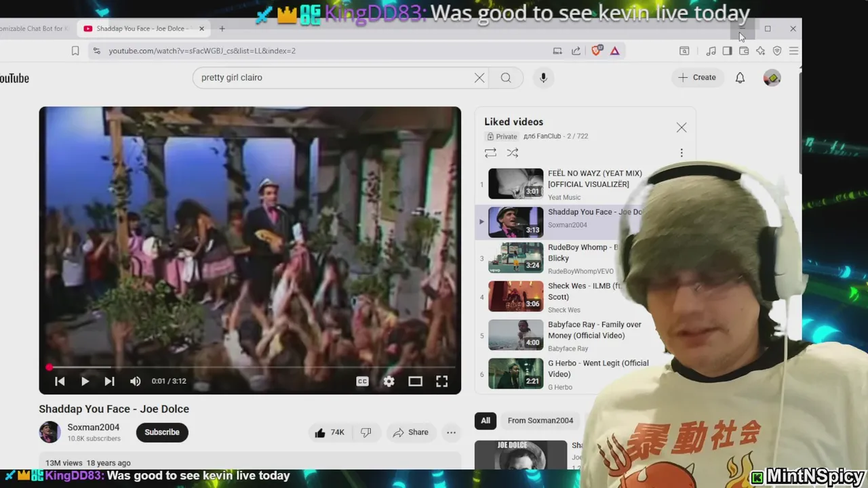Expand the 13M views description box
Image resolution: width=868 pixels, height=488 pixels.
click(250, 462)
